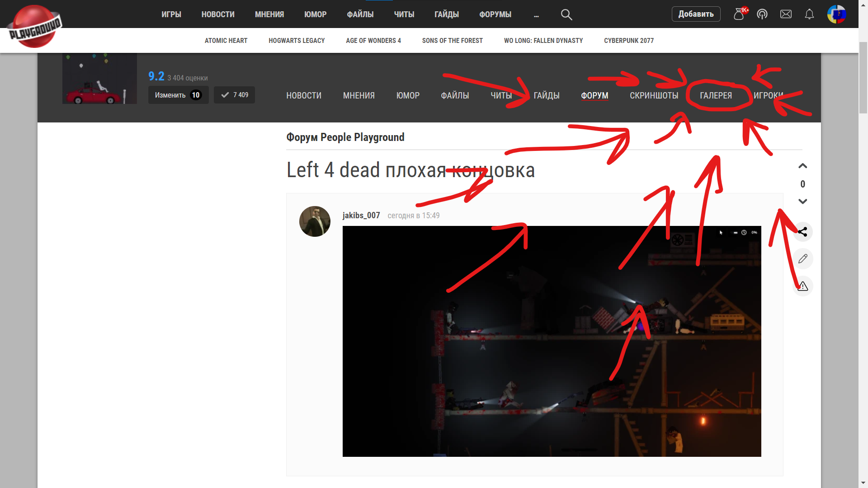Click the notifications bell icon

point(809,14)
